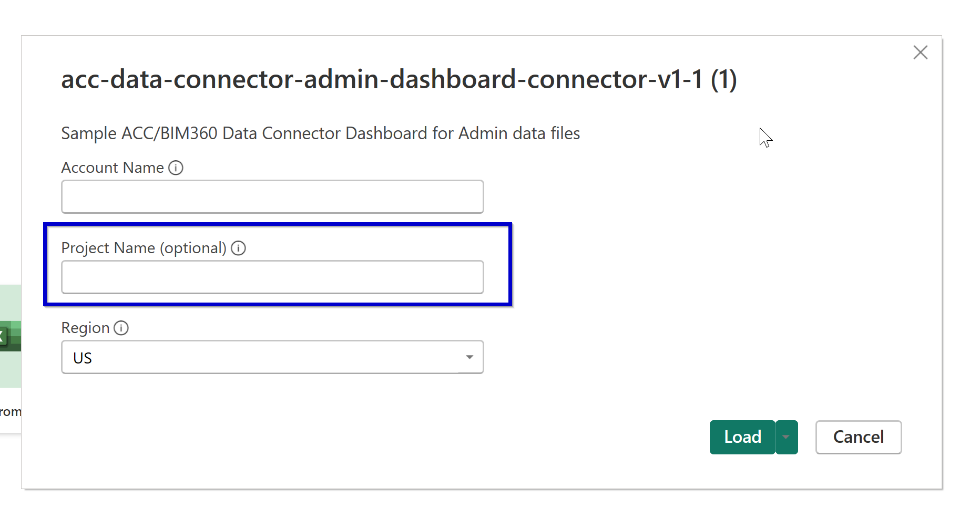
Task: Click the info circle beside Account Name label
Action: tap(177, 168)
